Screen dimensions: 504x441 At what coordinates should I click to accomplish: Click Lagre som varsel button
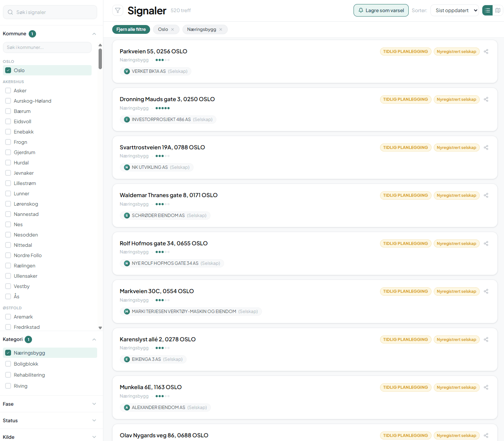[381, 10]
